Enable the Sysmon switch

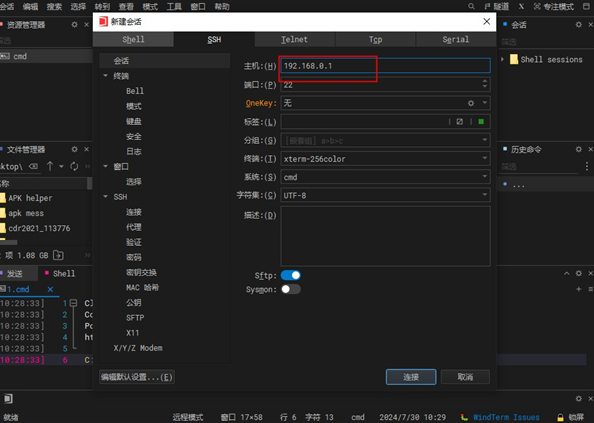(x=291, y=289)
